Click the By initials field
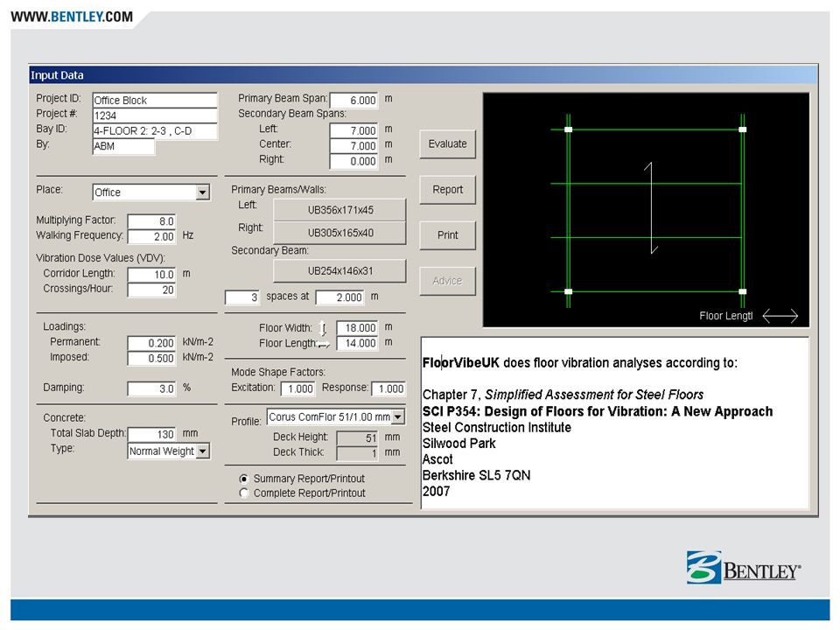This screenshot has height=630, width=840. click(123, 146)
